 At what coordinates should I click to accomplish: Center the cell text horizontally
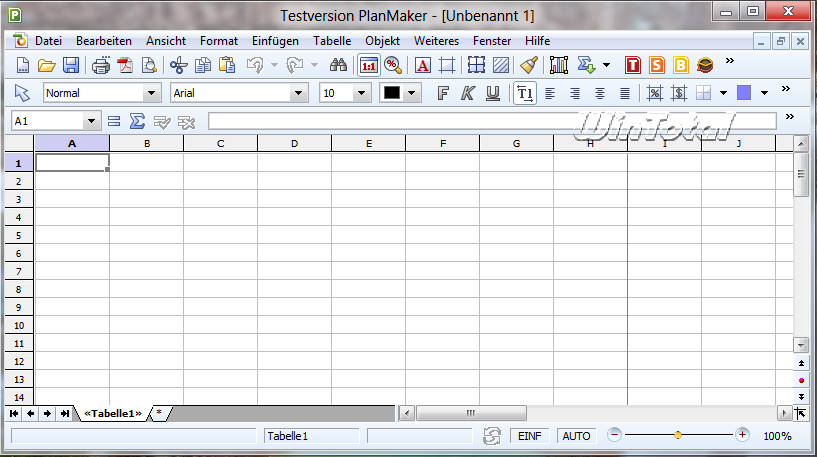click(x=600, y=93)
